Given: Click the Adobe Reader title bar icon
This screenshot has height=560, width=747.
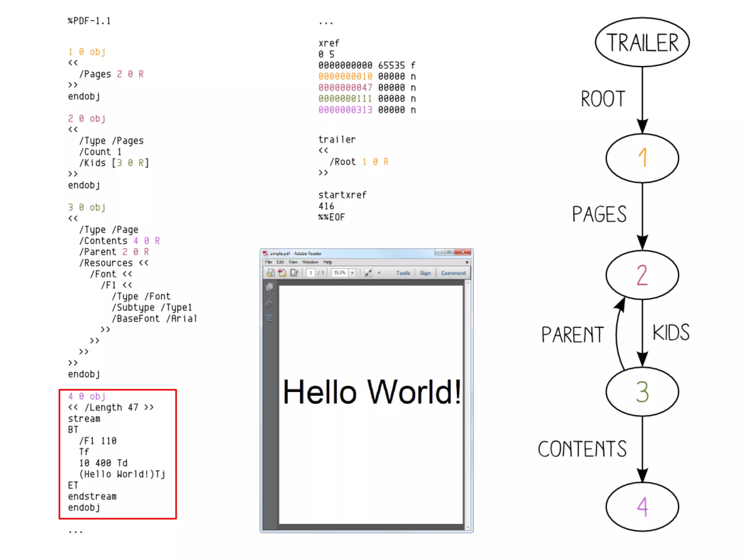Looking at the screenshot, I should 266,253.
